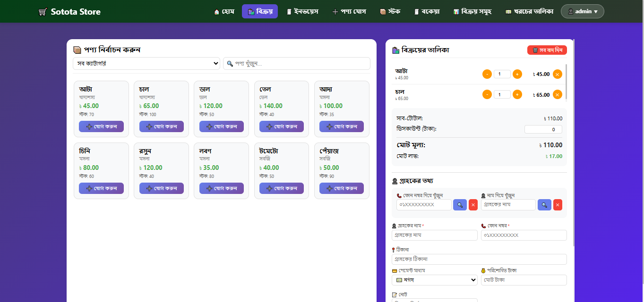The image size is (644, 302).
Task: Click the সাব-টোটাল ৳ 110.00 value
Action: click(x=553, y=119)
